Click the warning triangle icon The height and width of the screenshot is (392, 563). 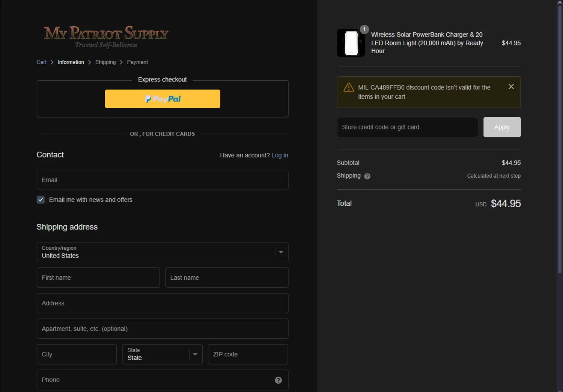349,87
